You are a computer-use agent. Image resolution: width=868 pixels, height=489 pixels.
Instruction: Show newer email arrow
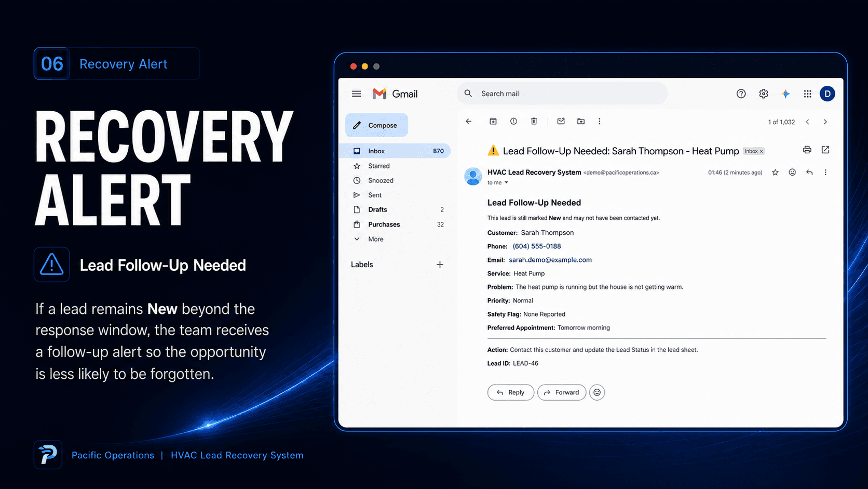pos(807,122)
